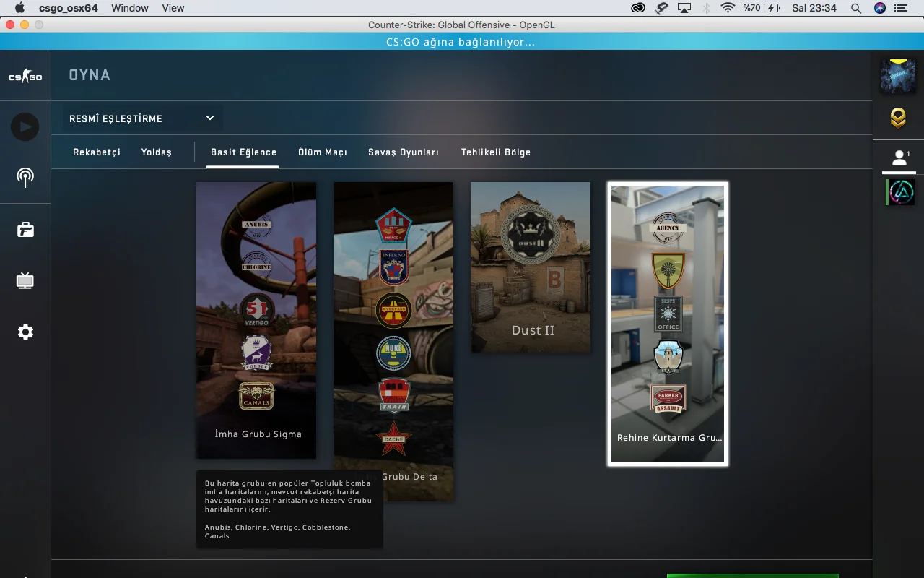This screenshot has width=924, height=578.
Task: Click the Canals map badge
Action: (256, 395)
